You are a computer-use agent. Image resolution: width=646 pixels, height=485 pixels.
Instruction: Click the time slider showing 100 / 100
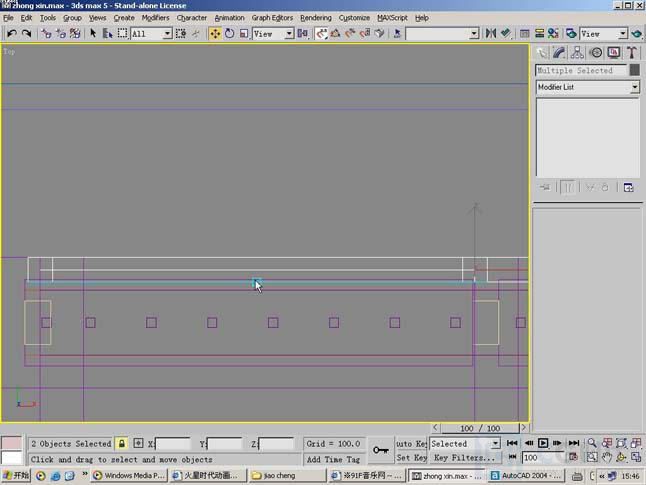coord(480,428)
